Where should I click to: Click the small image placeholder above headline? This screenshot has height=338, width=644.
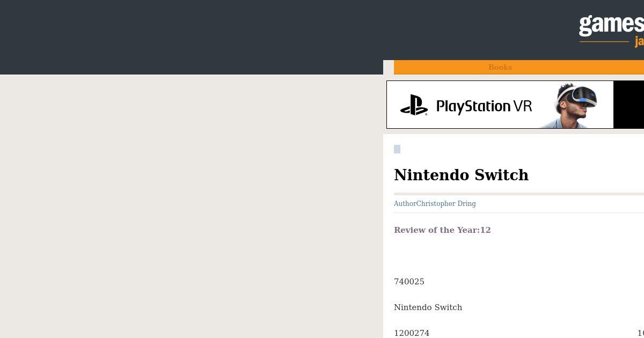397,149
